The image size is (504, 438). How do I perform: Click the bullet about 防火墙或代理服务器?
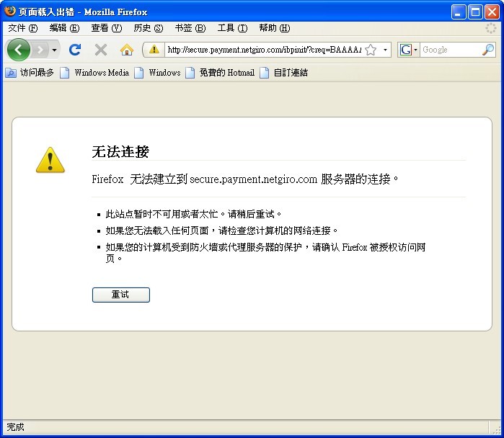265,253
